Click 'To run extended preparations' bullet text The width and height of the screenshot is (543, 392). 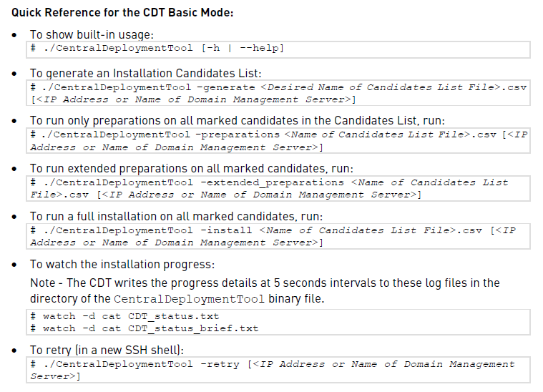point(192,169)
